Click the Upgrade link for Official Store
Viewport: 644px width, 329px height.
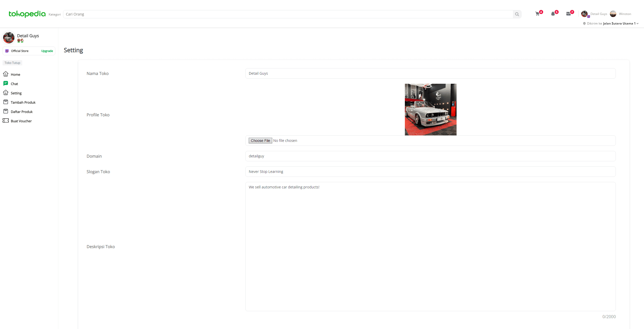47,51
